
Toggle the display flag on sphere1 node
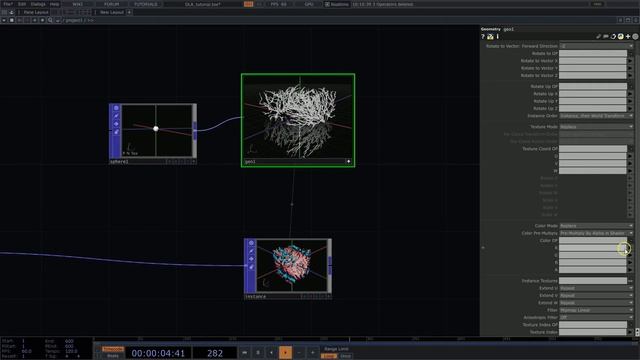pyautogui.click(x=116, y=124)
